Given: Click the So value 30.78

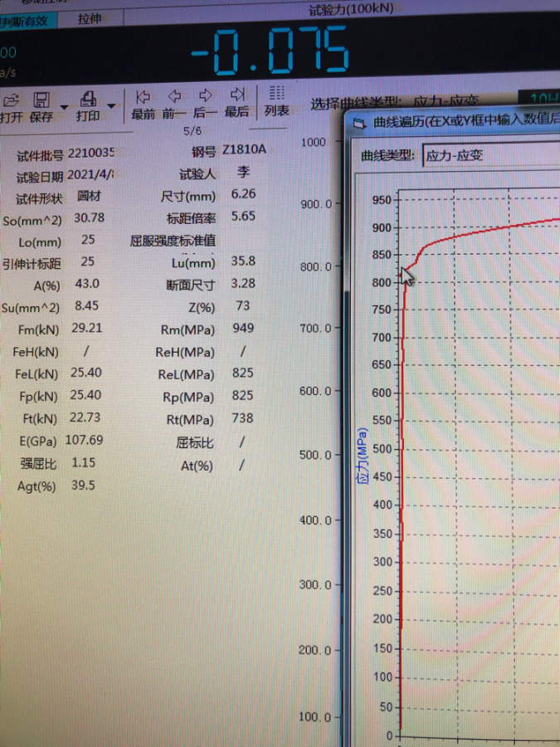Looking at the screenshot, I should point(89,218).
